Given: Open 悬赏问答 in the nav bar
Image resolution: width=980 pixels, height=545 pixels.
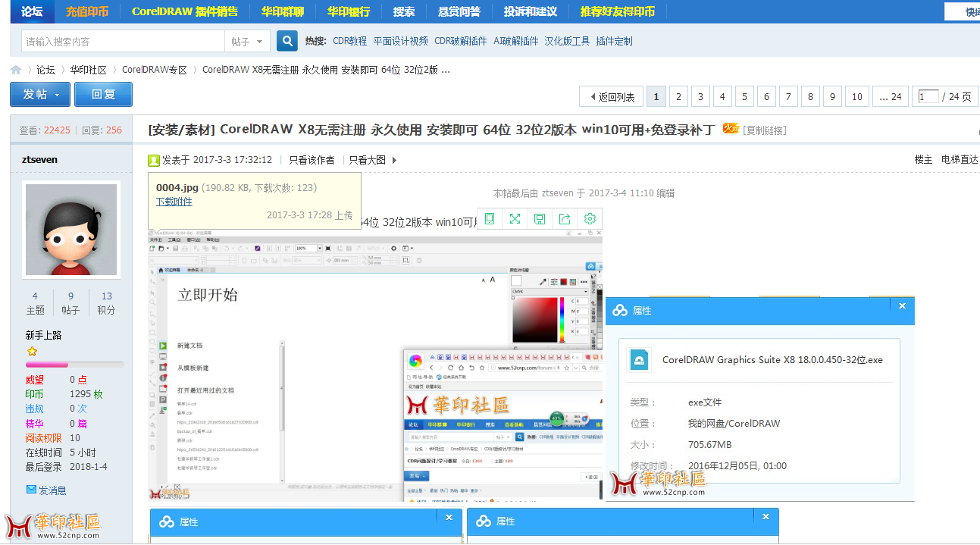Looking at the screenshot, I should tap(459, 11).
